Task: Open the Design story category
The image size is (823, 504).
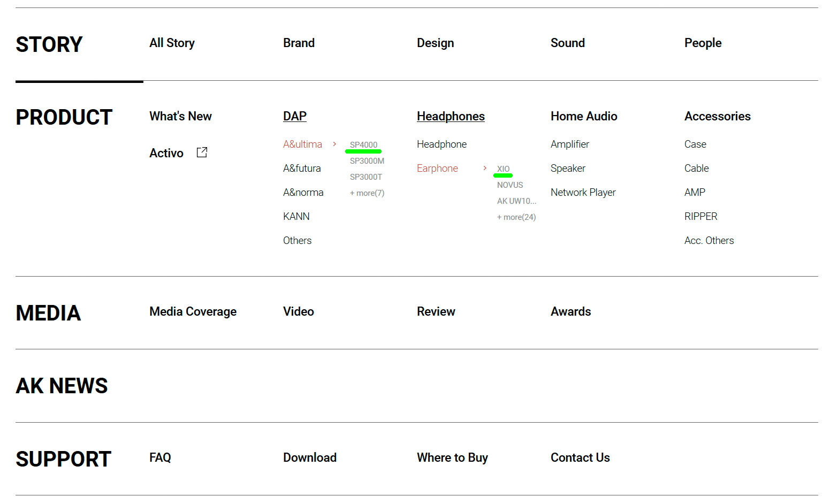Action: pos(435,43)
